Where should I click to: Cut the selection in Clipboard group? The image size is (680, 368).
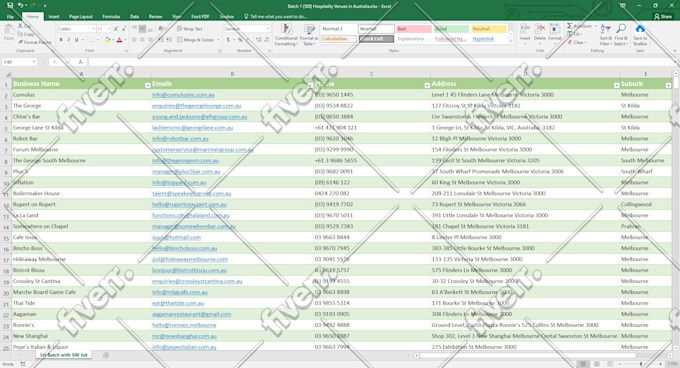pos(25,26)
